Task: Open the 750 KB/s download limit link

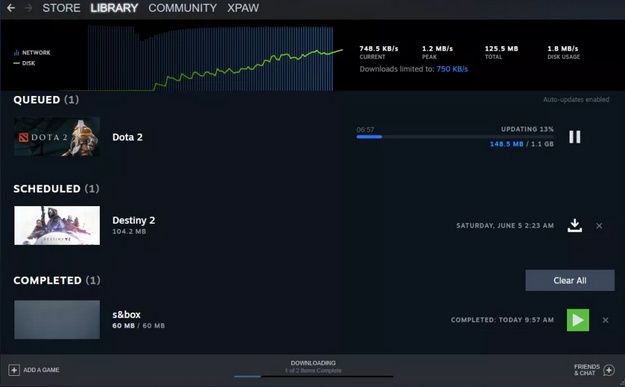Action: click(452, 69)
